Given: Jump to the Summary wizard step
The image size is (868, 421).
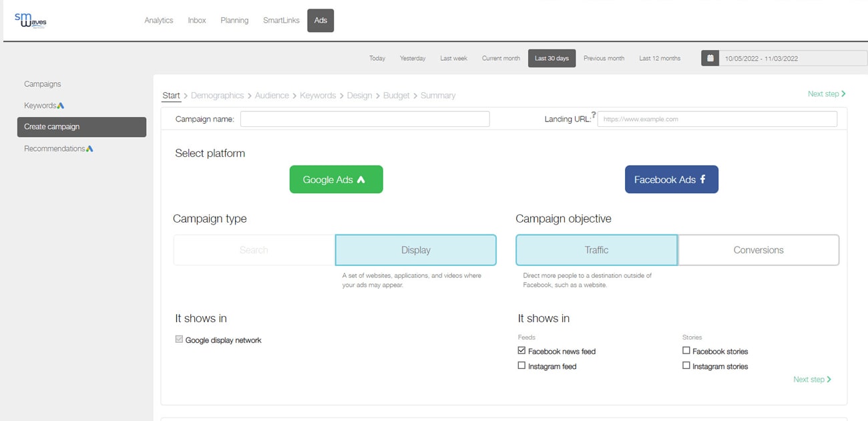Looking at the screenshot, I should pyautogui.click(x=438, y=96).
